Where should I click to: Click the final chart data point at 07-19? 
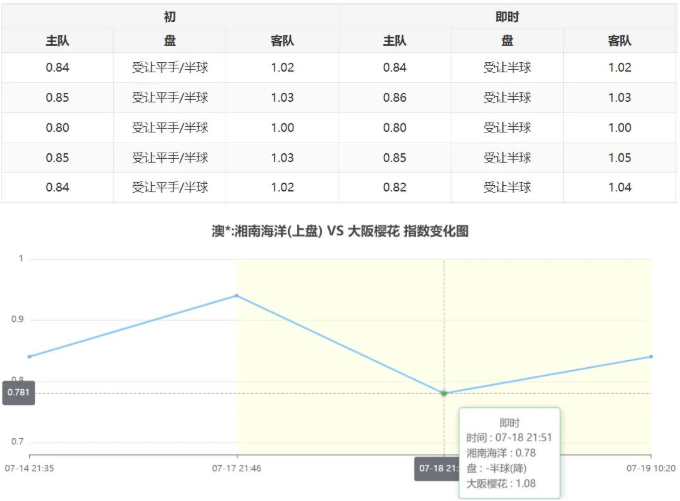(x=651, y=356)
